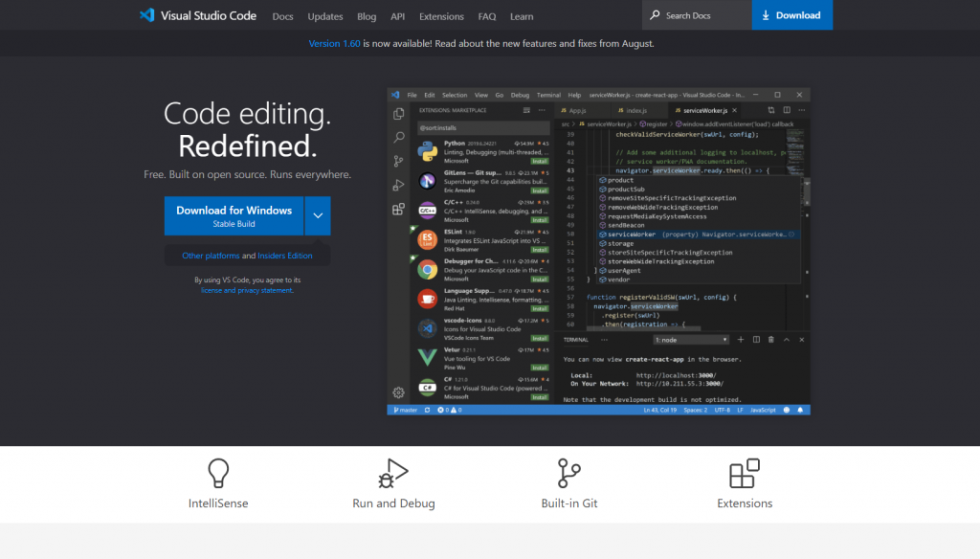Click the clear extensions filter icon
Viewport: 980px width, 559px height.
[x=526, y=110]
